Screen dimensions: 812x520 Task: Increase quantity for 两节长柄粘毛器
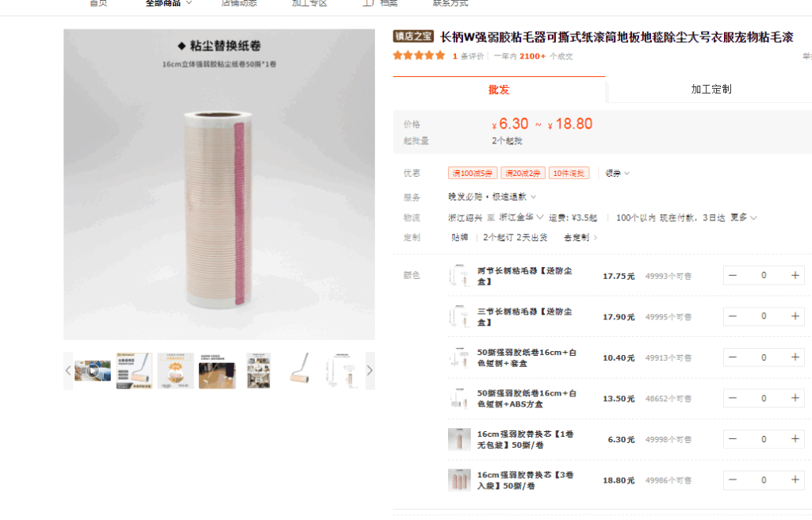(x=795, y=276)
